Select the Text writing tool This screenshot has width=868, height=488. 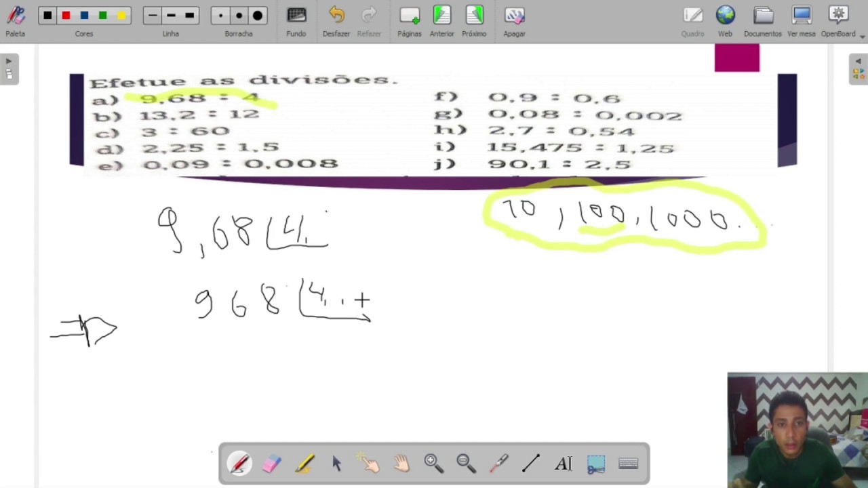tap(564, 464)
